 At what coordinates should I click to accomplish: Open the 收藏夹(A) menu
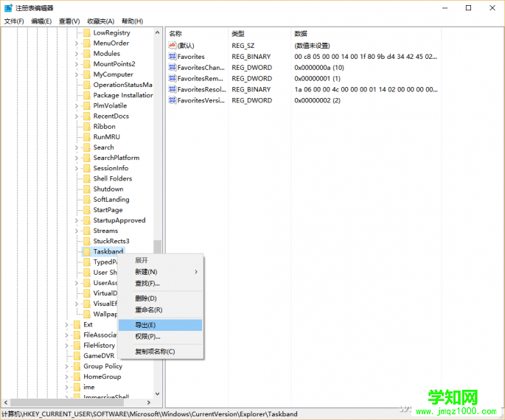pos(101,21)
